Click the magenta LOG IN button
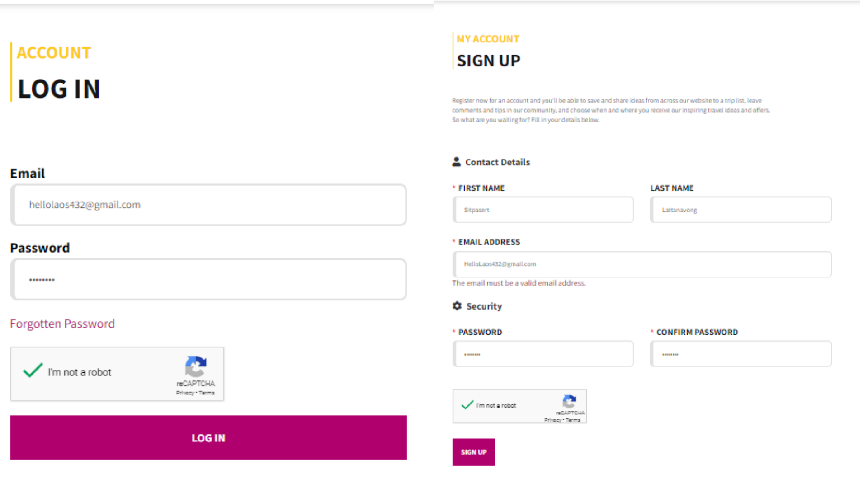Image resolution: width=868 pixels, height=488 pixels. tap(208, 437)
